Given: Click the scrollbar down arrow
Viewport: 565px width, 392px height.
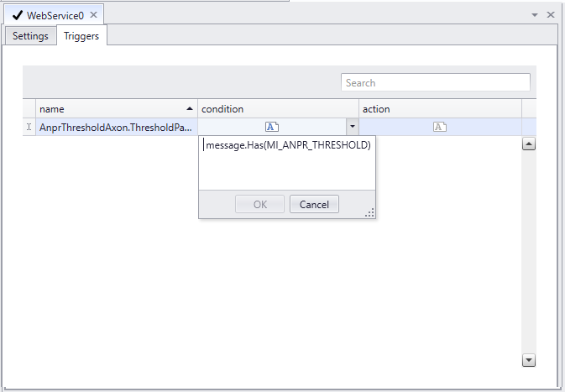Looking at the screenshot, I should [x=529, y=360].
